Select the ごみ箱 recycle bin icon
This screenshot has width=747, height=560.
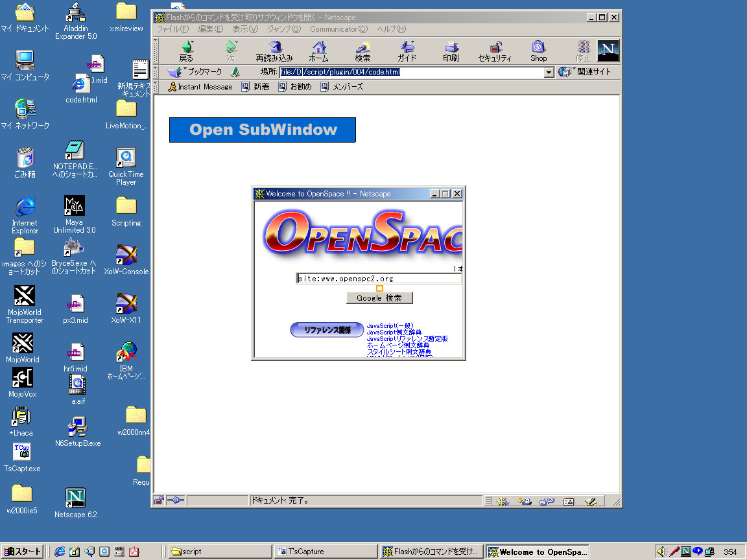[x=25, y=163]
